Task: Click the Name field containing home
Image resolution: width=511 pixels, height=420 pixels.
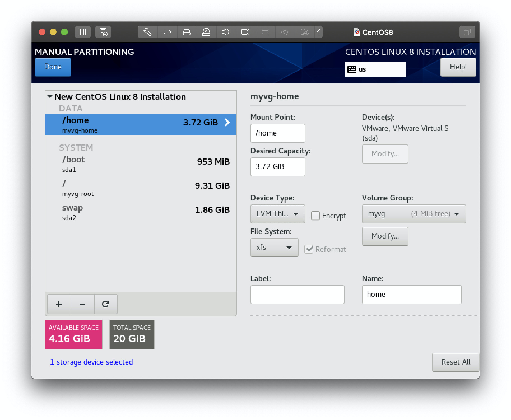Action: tap(412, 295)
